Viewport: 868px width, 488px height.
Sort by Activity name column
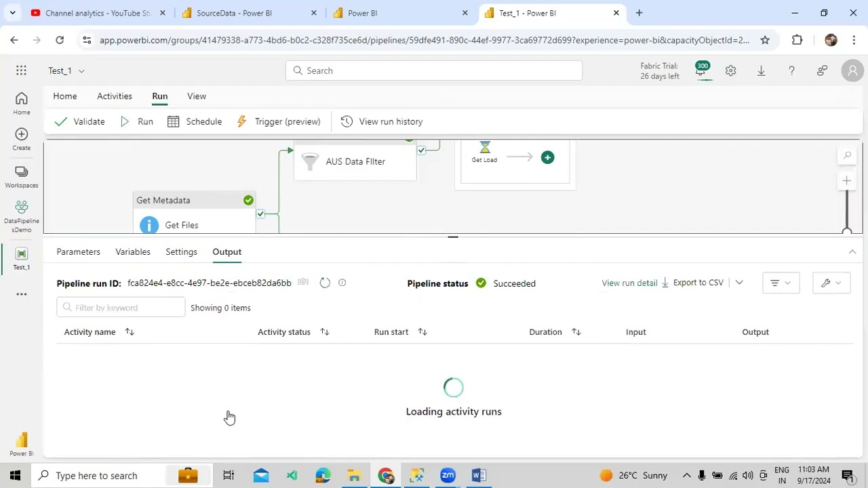point(130,331)
